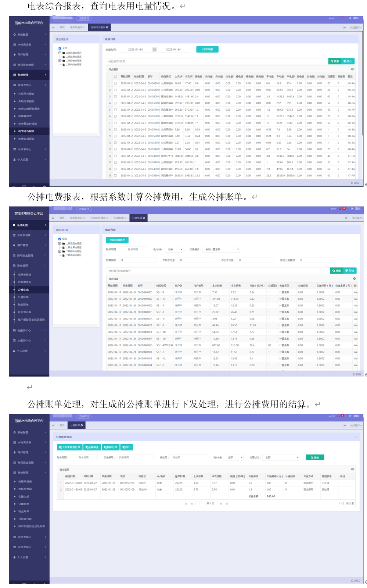Open 水报表中心 icon in 电表综合报表 screenshot sidebar
Image resolution: width=367 pixels, height=588 pixels.
pos(14,149)
